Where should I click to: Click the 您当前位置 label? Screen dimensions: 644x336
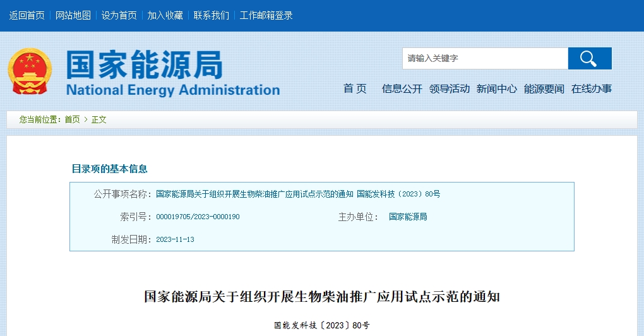pos(40,119)
